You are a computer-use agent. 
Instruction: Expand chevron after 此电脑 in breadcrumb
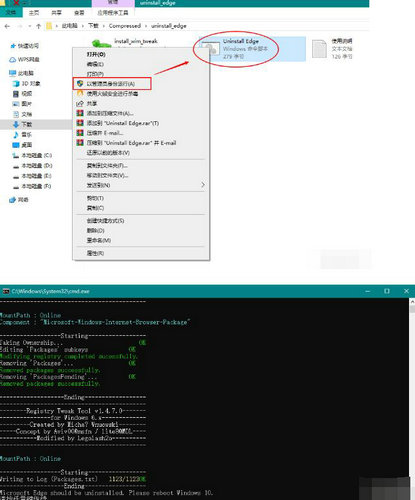(83, 26)
